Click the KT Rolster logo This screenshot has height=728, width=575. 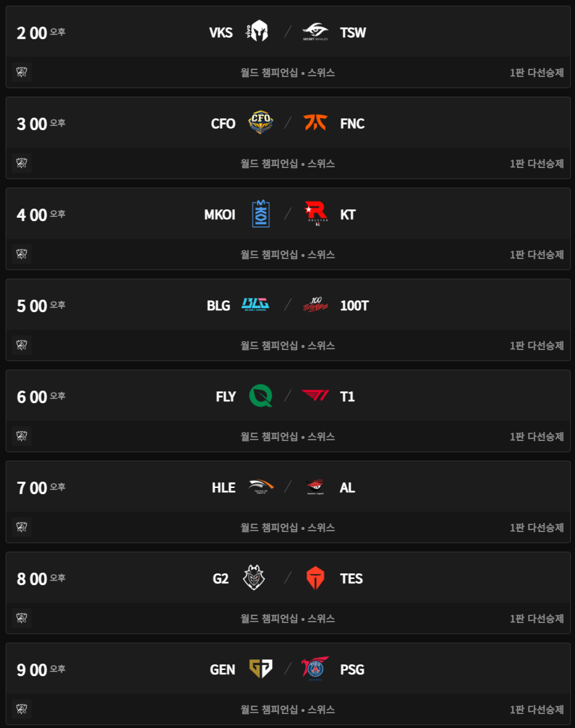coord(315,214)
